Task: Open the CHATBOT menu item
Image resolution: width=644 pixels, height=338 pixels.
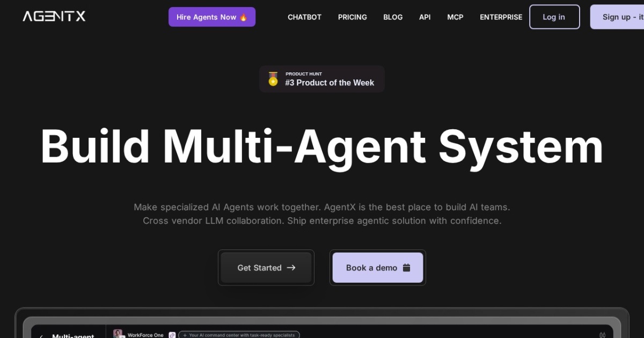Action: pos(304,17)
